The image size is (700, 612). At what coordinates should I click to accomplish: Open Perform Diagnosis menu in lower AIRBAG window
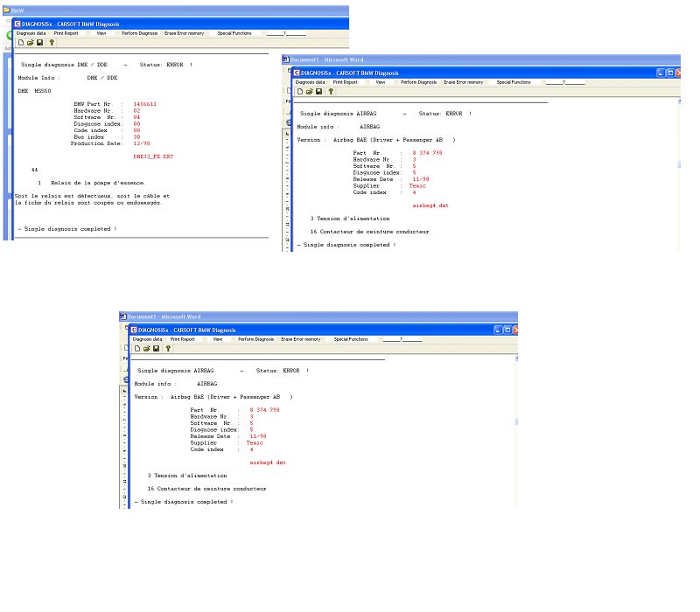(x=256, y=339)
